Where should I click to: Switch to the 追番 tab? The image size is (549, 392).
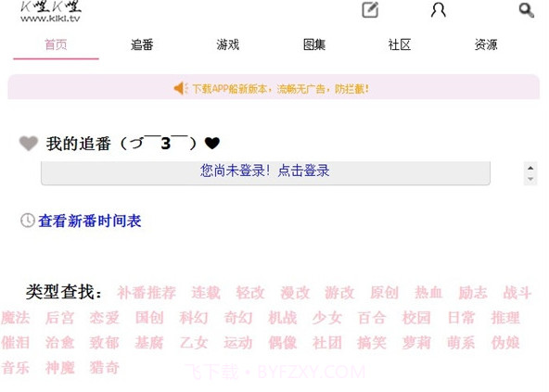tap(142, 44)
